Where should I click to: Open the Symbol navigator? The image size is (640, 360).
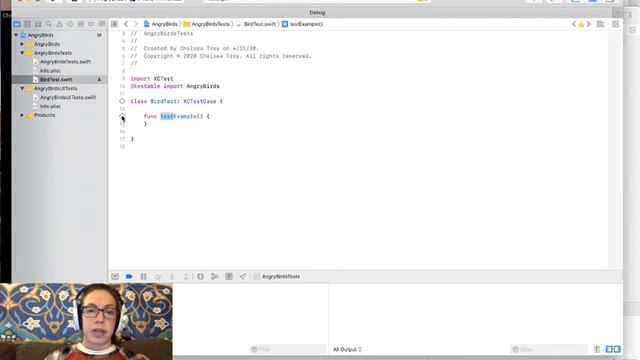38,24
